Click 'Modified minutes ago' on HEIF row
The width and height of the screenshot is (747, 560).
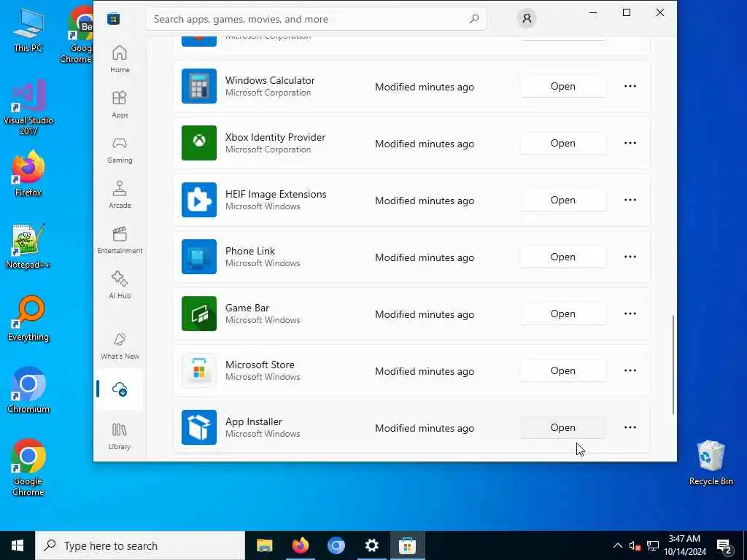(x=425, y=201)
